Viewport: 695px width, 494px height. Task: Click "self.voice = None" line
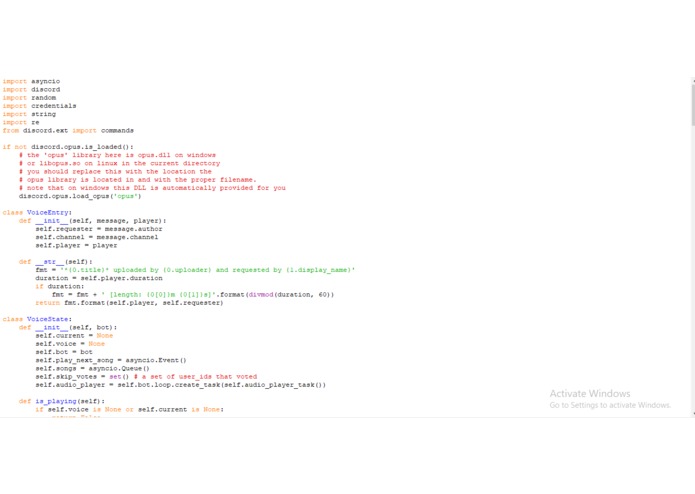click(70, 344)
